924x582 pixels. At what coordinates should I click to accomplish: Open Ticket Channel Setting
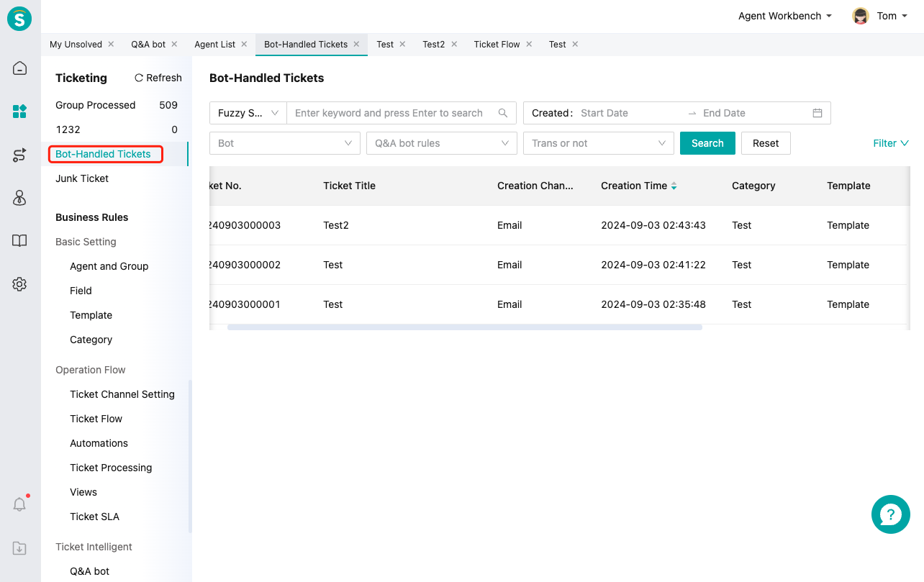(x=122, y=394)
